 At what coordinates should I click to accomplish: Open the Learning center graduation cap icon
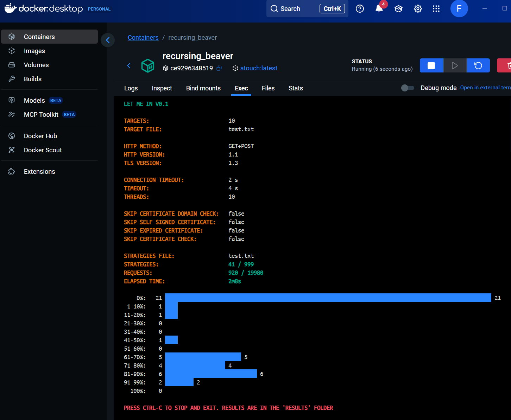[398, 9]
